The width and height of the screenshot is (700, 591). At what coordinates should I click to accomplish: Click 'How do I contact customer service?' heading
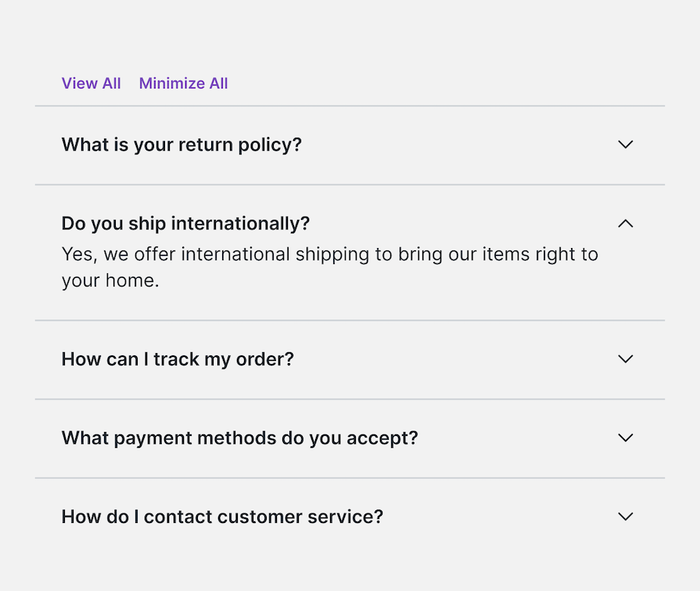point(222,517)
